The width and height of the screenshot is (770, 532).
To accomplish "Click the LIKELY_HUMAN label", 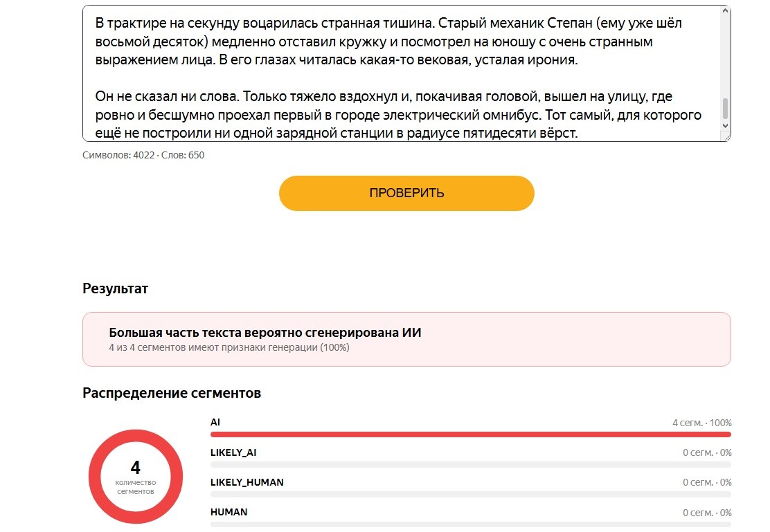I will (x=247, y=482).
